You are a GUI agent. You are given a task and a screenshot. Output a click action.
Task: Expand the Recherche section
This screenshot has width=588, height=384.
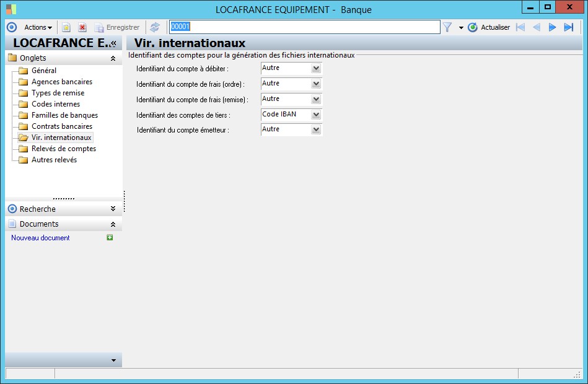pyautogui.click(x=113, y=209)
